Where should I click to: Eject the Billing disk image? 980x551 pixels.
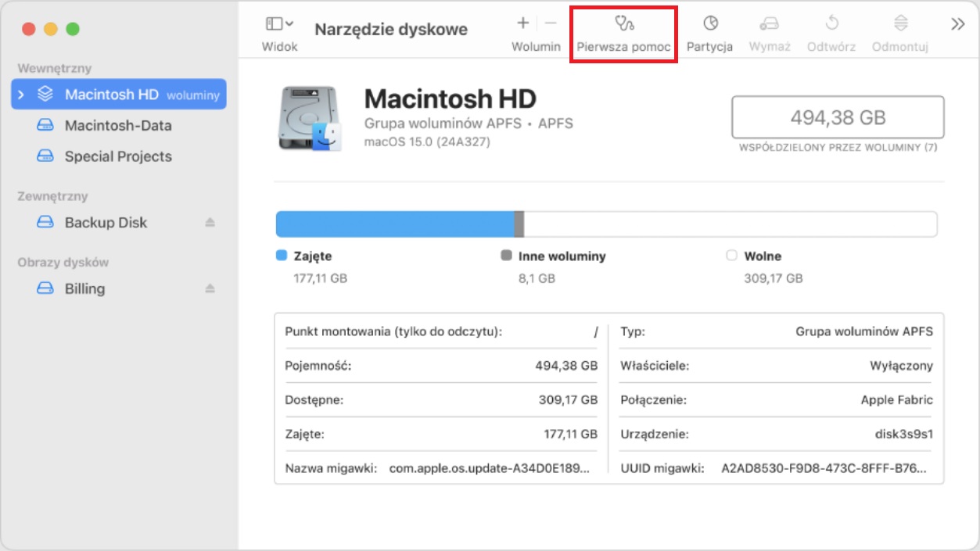(210, 289)
